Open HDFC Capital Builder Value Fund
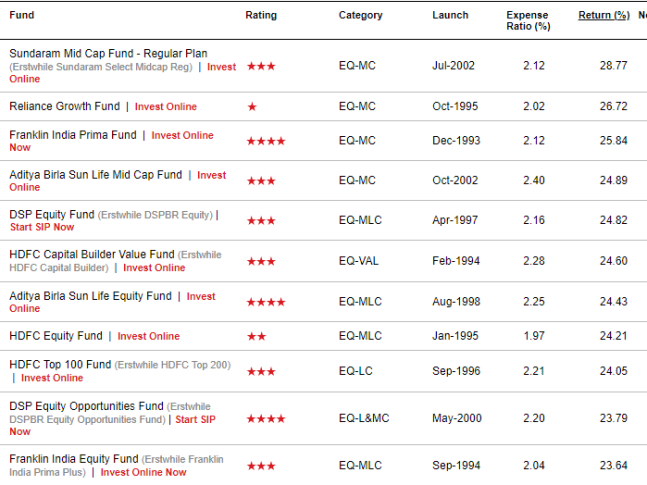The width and height of the screenshot is (647, 485). pyautogui.click(x=92, y=254)
